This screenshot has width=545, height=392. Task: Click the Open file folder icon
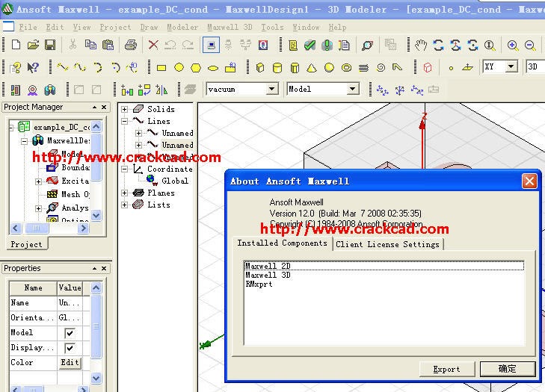point(34,45)
